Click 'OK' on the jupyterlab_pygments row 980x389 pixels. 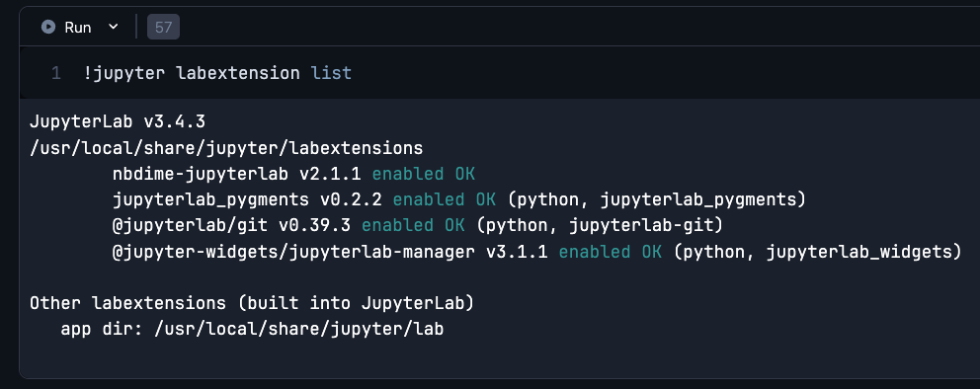coord(486,199)
